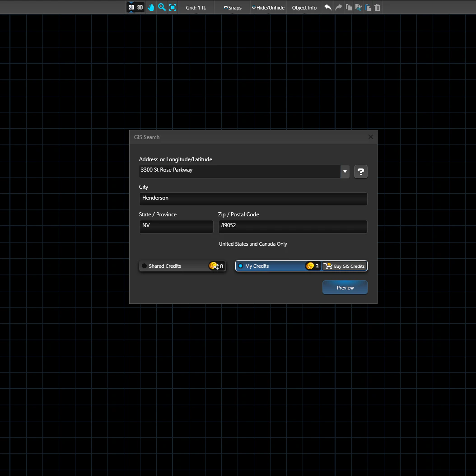Activate the Zoom magnifier tool

[x=162, y=7]
